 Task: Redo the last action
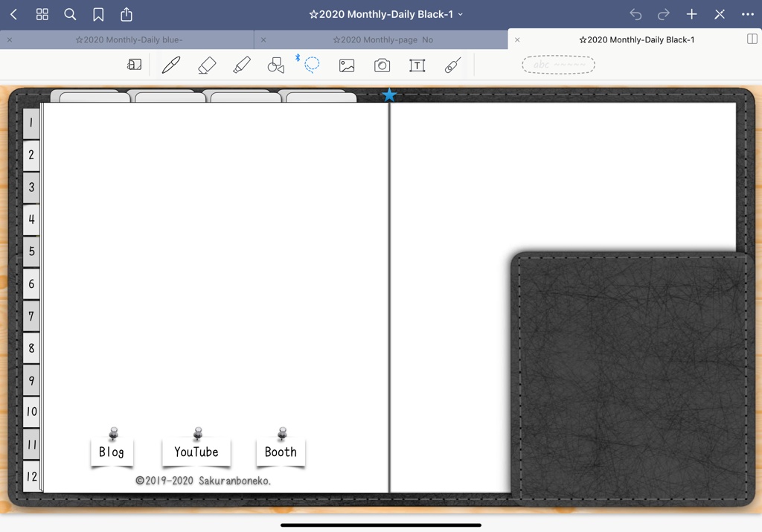[663, 15]
